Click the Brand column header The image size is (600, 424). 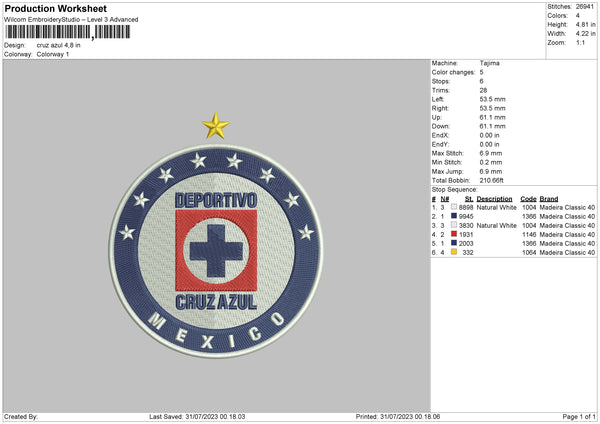coord(549,199)
